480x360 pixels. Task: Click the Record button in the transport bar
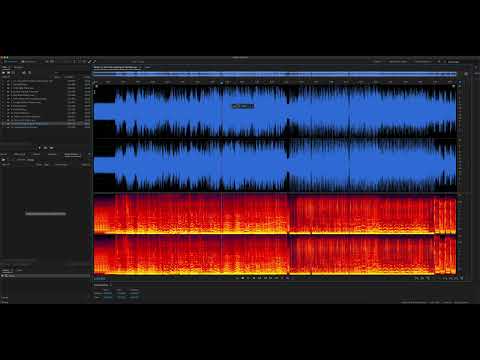coord(287,278)
